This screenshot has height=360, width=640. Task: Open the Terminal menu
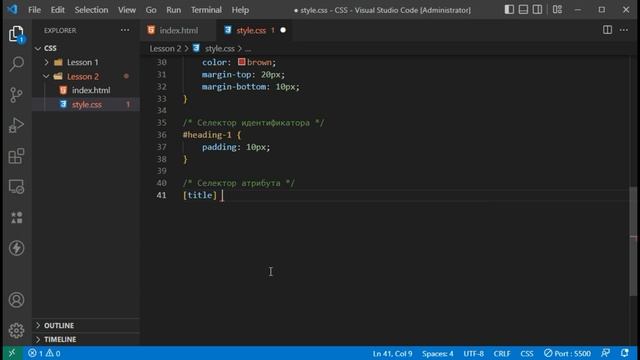coord(206,10)
